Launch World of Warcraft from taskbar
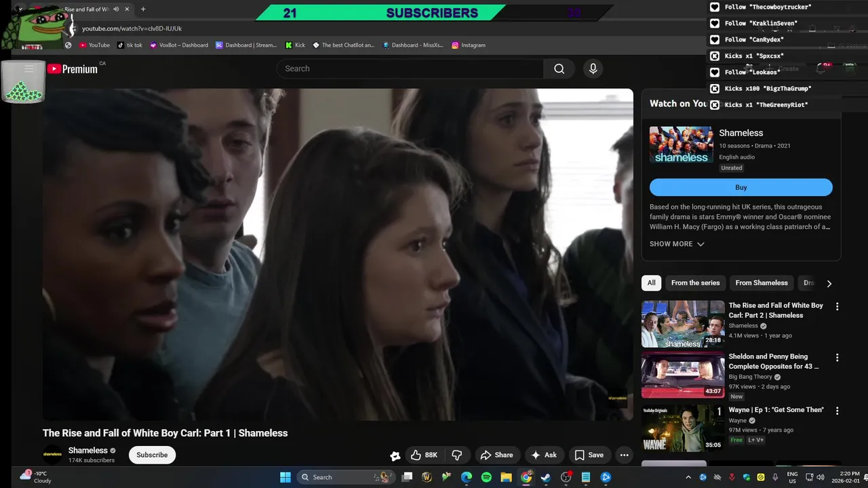The width and height of the screenshot is (868, 488). (x=427, y=477)
